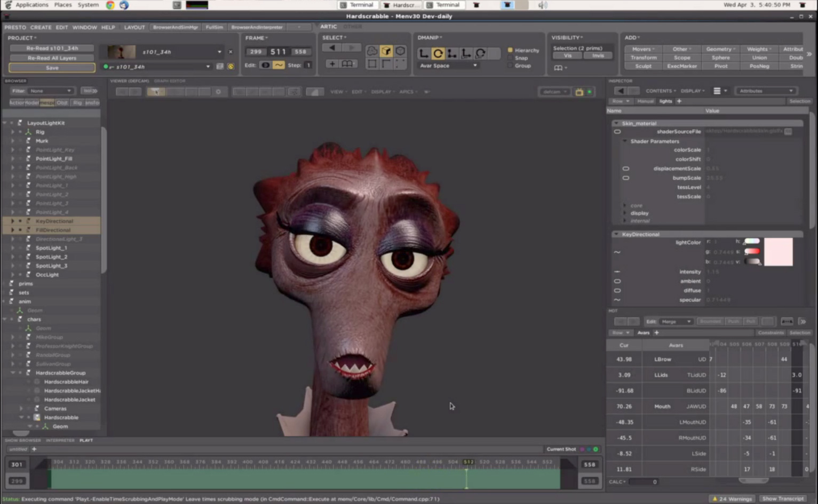Select the translate manipulator in the DMANIP panel
The height and width of the screenshot is (504, 818).
[x=423, y=54]
